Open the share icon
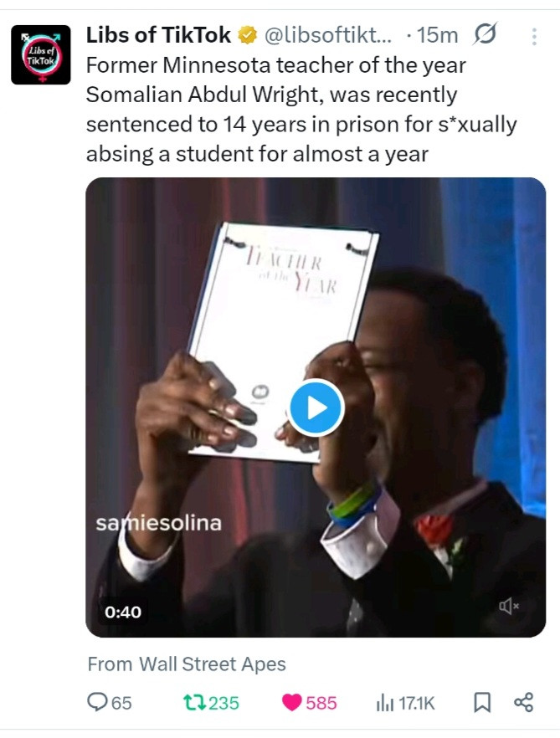 coord(524,702)
